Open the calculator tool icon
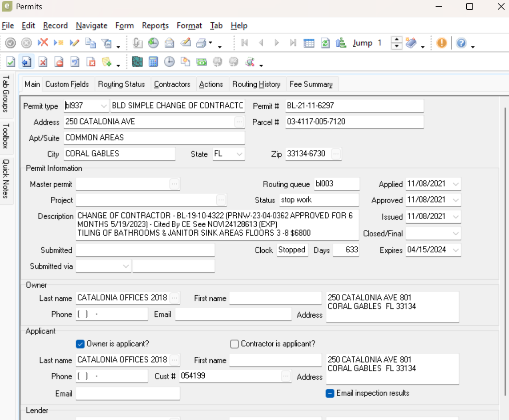 click(154, 62)
